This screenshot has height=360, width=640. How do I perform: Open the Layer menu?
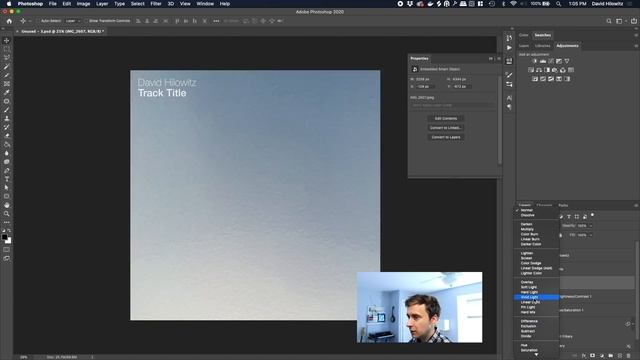[102, 4]
